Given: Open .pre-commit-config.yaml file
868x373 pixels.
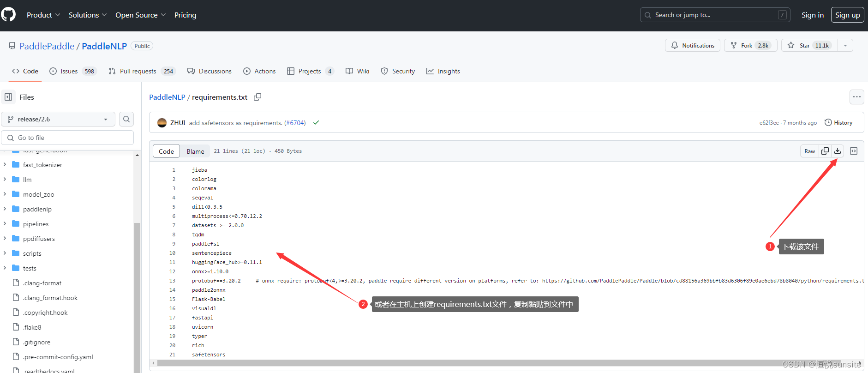Looking at the screenshot, I should pos(58,357).
